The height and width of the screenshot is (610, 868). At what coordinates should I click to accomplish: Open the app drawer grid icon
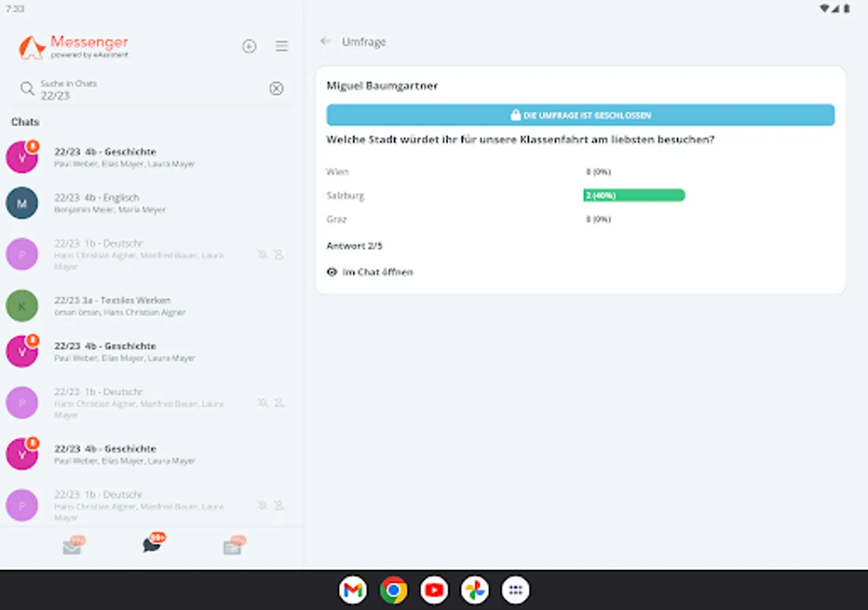(515, 590)
